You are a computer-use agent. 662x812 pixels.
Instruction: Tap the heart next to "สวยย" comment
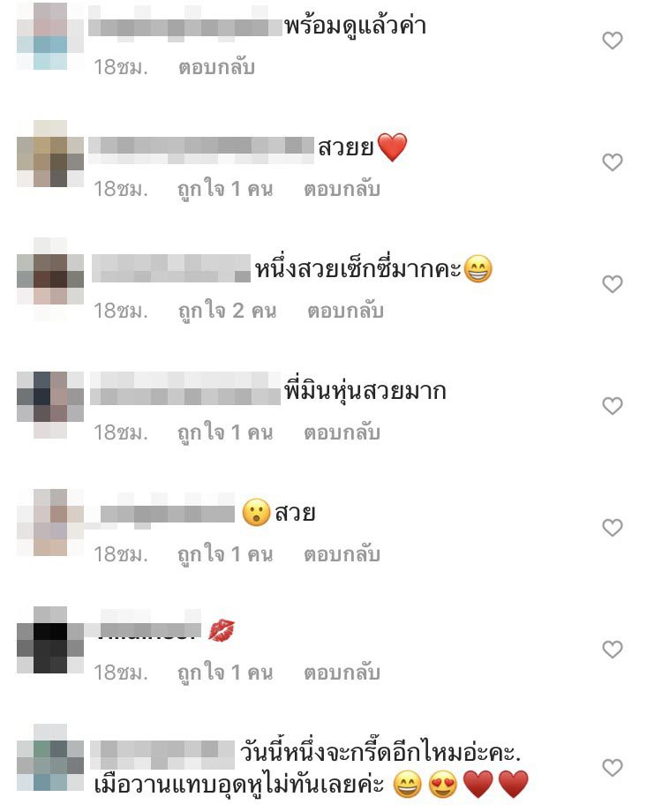(x=612, y=162)
